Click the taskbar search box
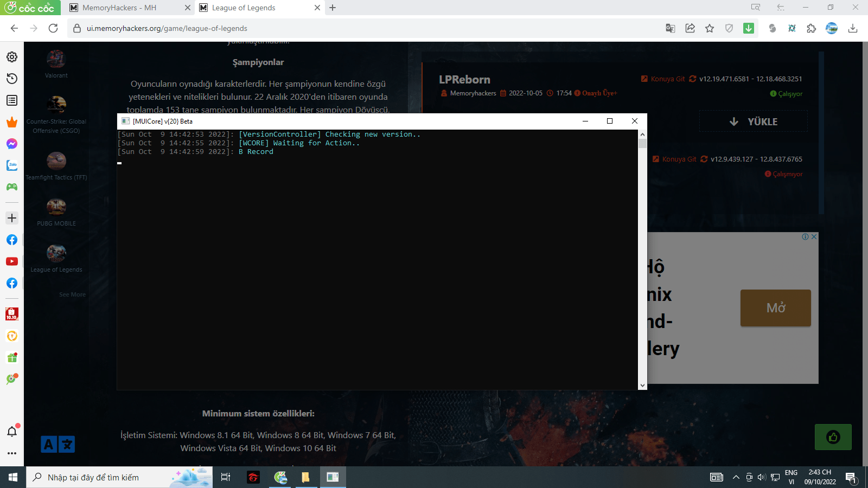The width and height of the screenshot is (868, 488). [119, 477]
